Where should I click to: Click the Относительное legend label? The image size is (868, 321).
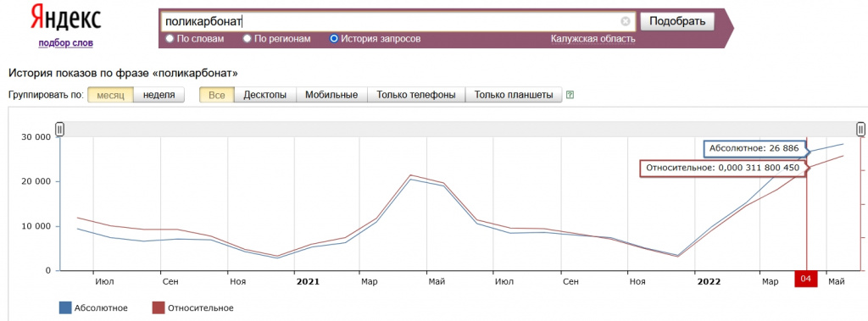[200, 307]
